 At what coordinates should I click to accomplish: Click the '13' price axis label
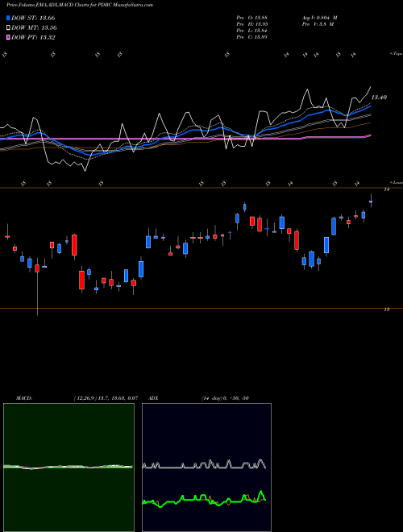(387, 310)
